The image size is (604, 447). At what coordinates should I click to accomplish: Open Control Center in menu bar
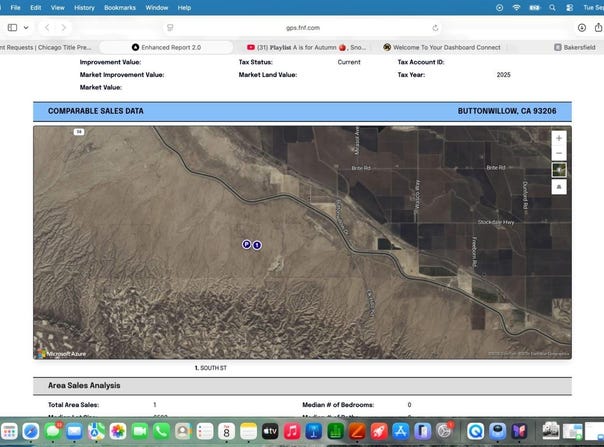pos(570,8)
